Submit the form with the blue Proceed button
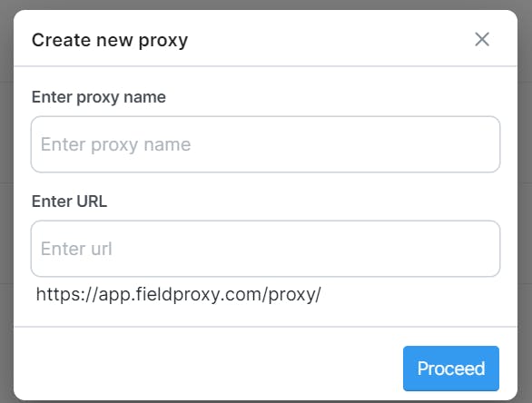 point(451,369)
